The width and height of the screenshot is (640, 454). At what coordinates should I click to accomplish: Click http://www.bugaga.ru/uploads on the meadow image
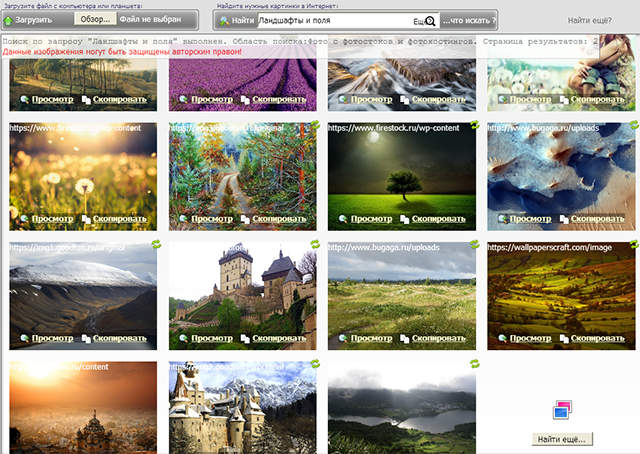tap(384, 247)
